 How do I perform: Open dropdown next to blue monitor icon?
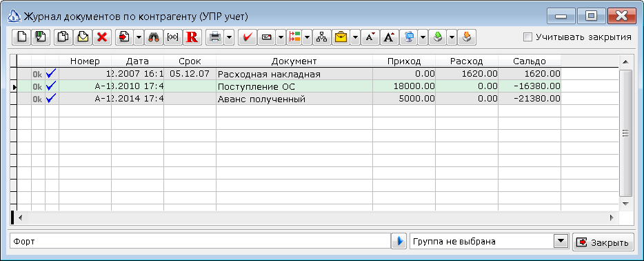(423, 37)
